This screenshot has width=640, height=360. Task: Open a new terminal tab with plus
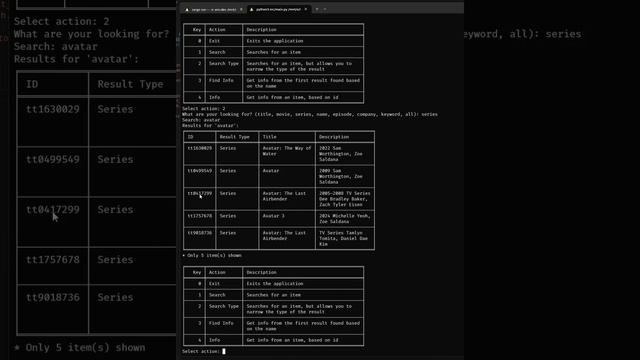point(317,9)
